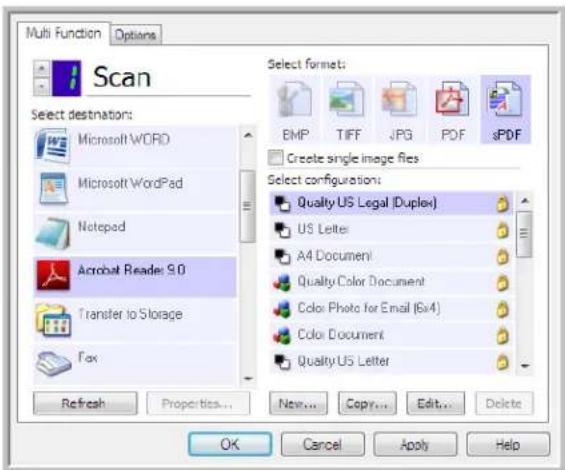Click lock icon on Quality Color Document
The width and height of the screenshot is (565, 470).
point(502,283)
